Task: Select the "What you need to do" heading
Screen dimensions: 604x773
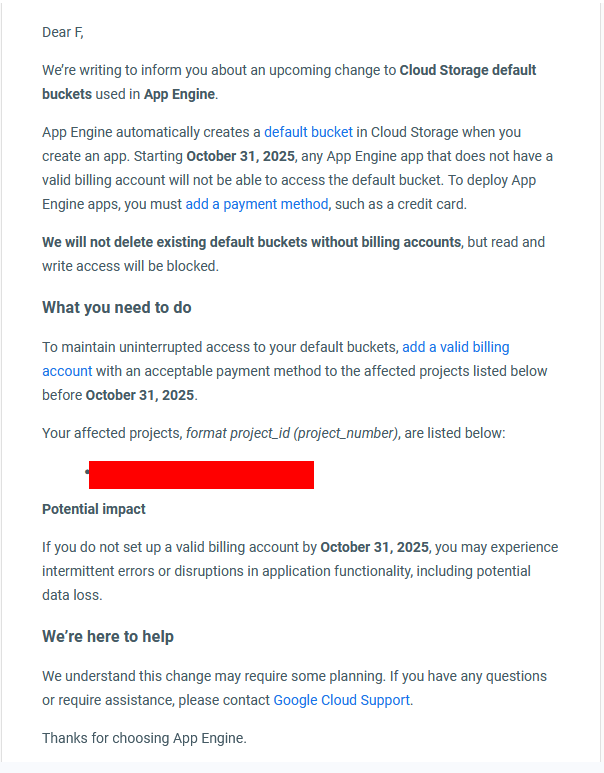Action: (117, 307)
